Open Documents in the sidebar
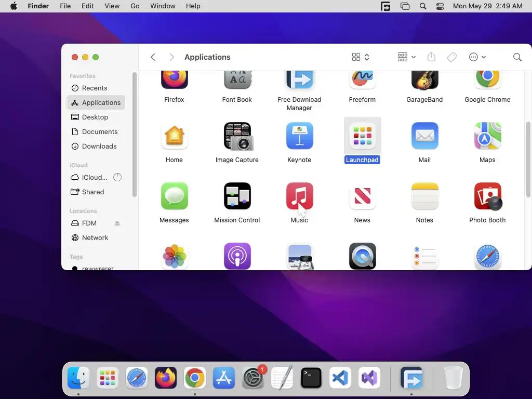The width and height of the screenshot is (532, 399). pos(96,131)
